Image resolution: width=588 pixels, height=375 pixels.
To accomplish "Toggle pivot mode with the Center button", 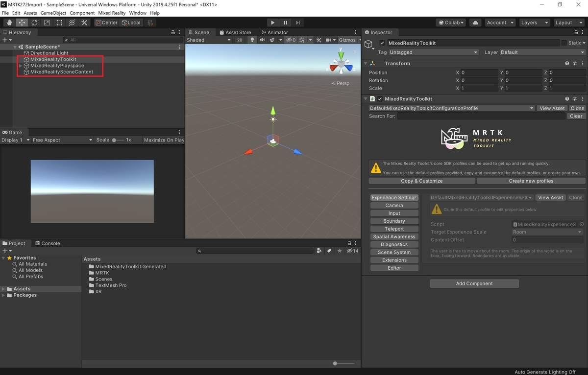I will click(106, 23).
